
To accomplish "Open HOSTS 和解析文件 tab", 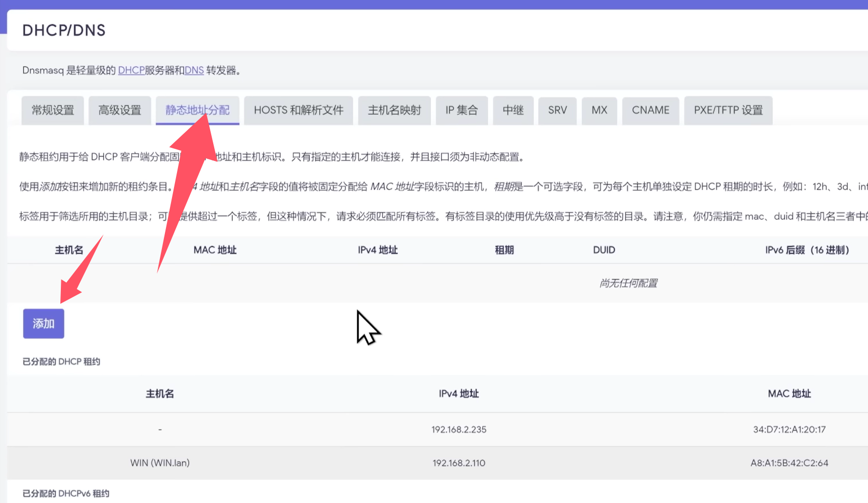I will coord(298,110).
